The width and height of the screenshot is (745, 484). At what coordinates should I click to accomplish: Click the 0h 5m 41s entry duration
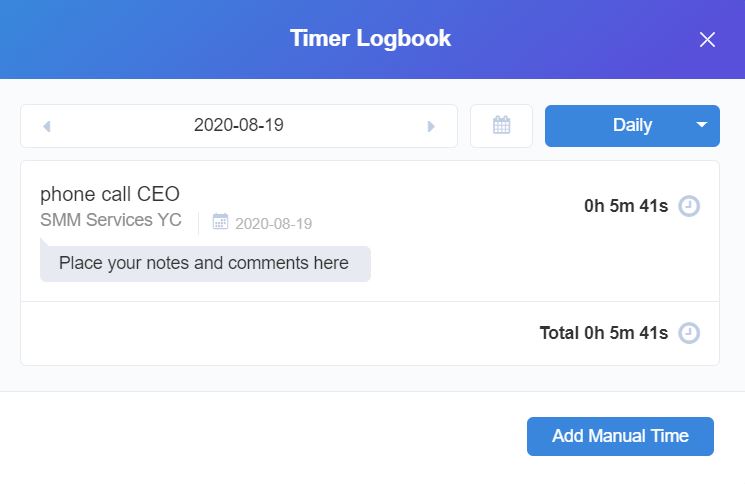tap(626, 206)
